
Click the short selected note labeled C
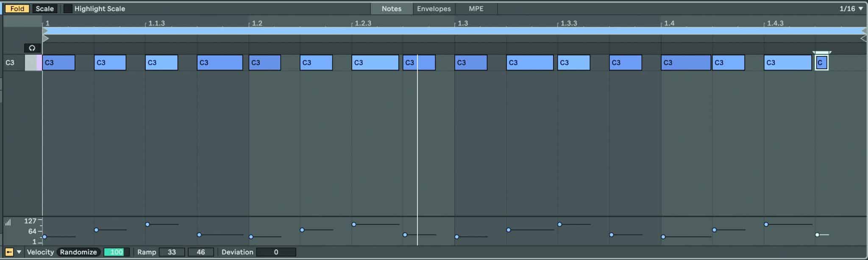pyautogui.click(x=821, y=63)
